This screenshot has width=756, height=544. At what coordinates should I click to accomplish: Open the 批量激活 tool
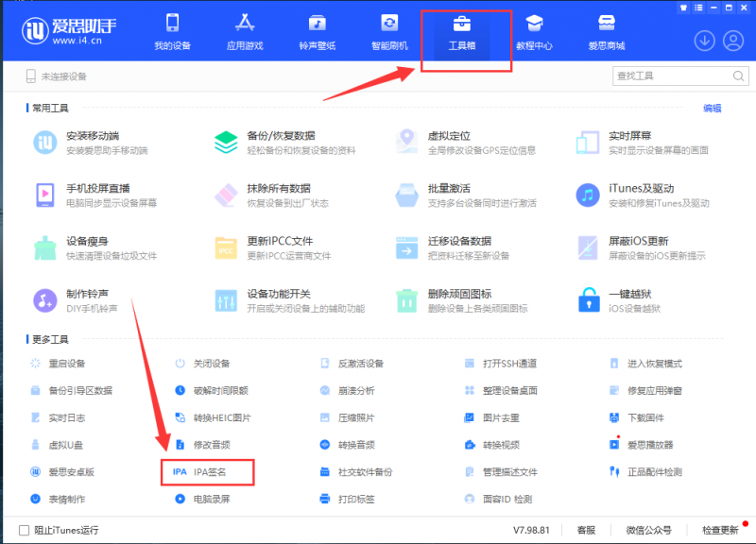point(466,195)
